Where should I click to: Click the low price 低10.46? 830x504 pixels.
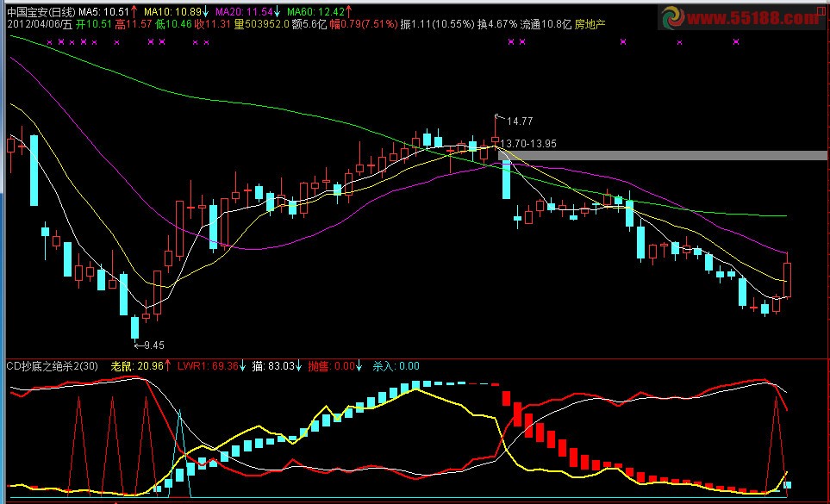(x=173, y=24)
